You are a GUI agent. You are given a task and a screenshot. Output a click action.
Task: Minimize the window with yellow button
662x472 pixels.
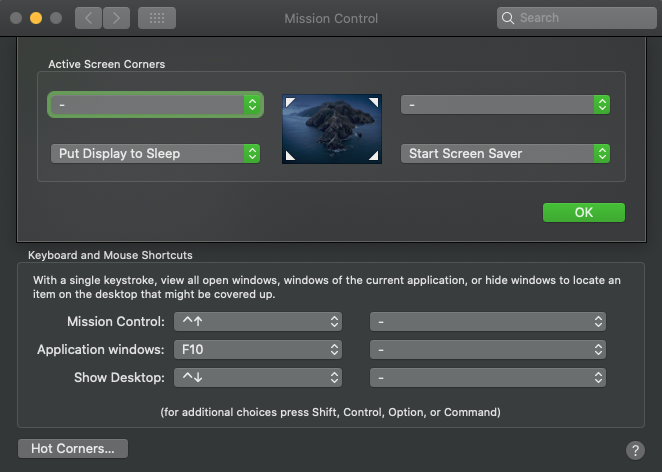(36, 18)
